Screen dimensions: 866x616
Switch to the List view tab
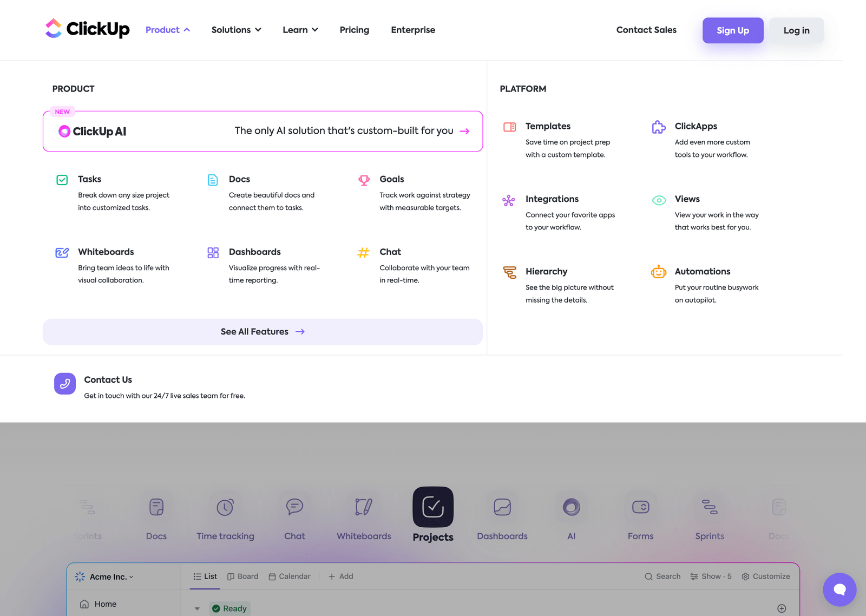click(x=205, y=576)
